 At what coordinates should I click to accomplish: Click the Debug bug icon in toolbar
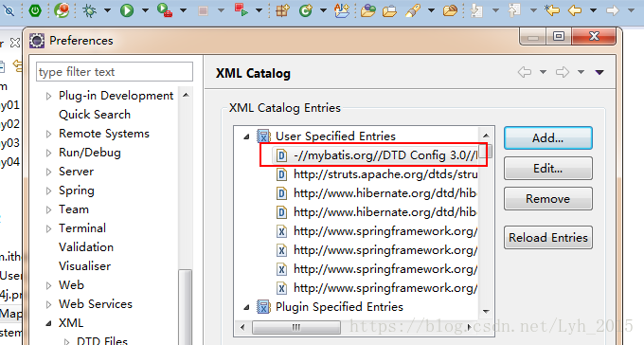(x=89, y=10)
